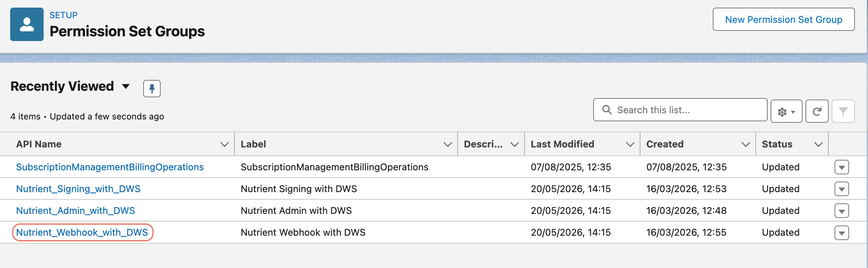Open Created column options chevron
This screenshot has height=268, width=868.
tap(746, 145)
